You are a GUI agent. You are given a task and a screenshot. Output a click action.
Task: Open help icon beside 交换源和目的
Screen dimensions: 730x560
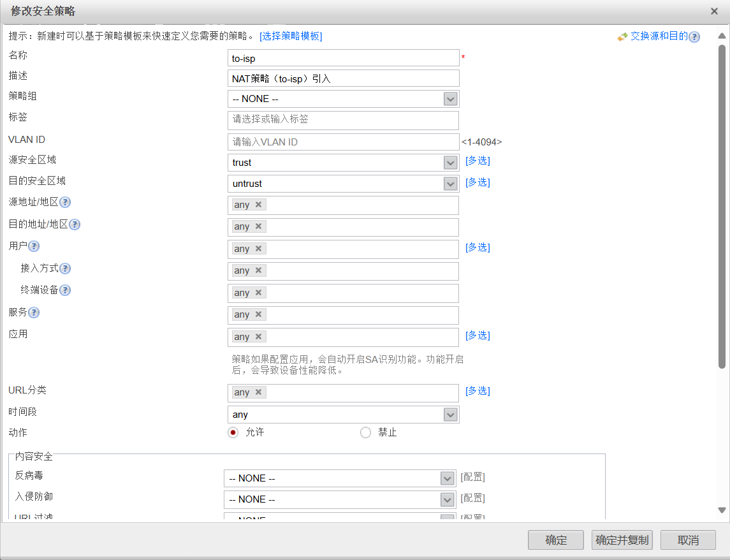(694, 37)
